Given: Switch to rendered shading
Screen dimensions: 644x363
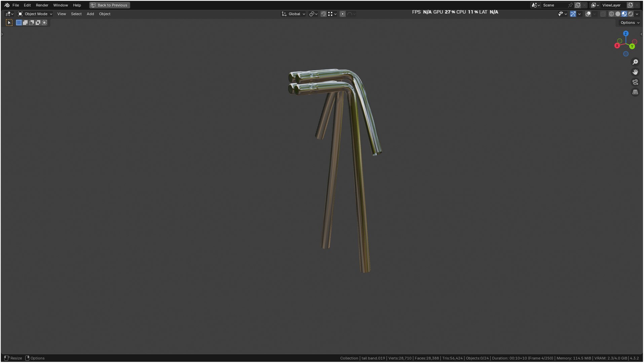Looking at the screenshot, I should [631, 14].
